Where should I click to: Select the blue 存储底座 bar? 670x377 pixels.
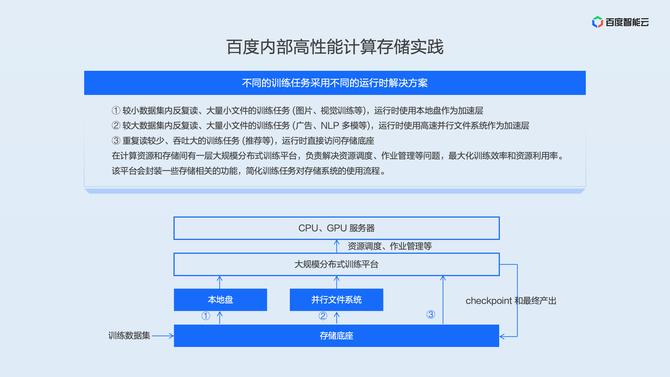click(x=336, y=336)
